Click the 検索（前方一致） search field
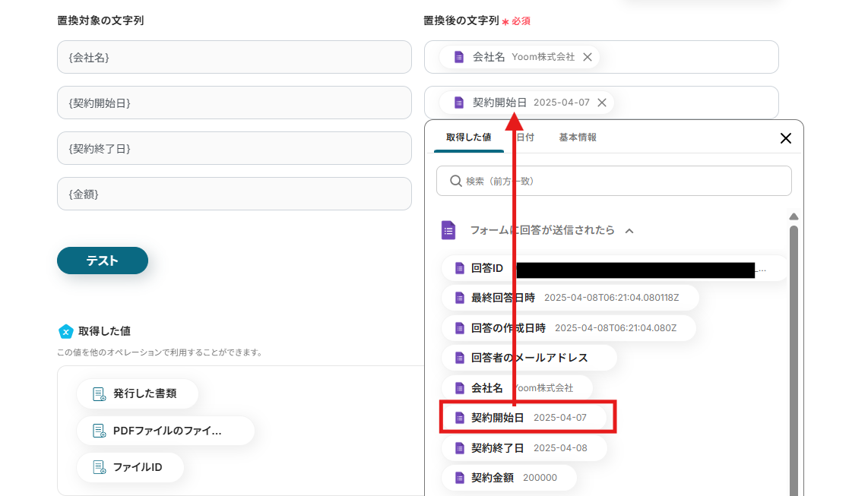The width and height of the screenshot is (868, 496). 614,181
